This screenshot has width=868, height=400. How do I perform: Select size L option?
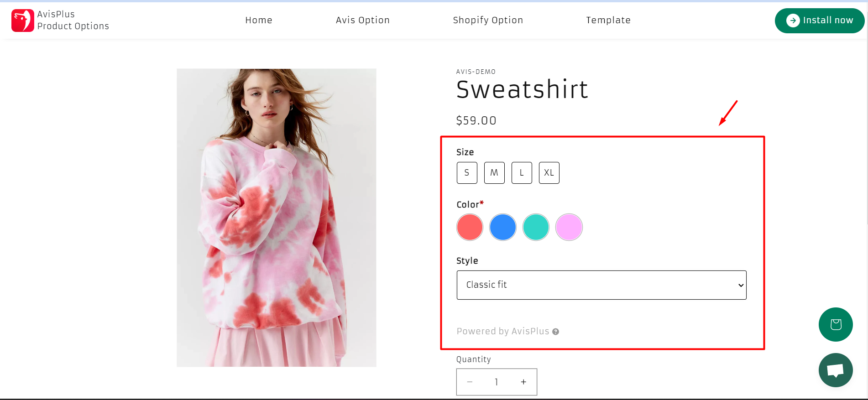tap(522, 173)
